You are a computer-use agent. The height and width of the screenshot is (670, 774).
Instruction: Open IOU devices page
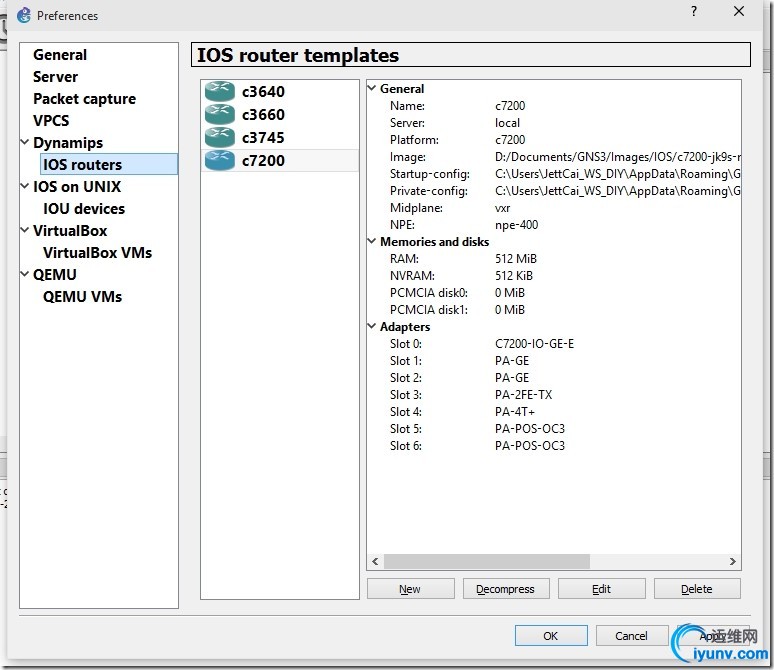tap(84, 208)
